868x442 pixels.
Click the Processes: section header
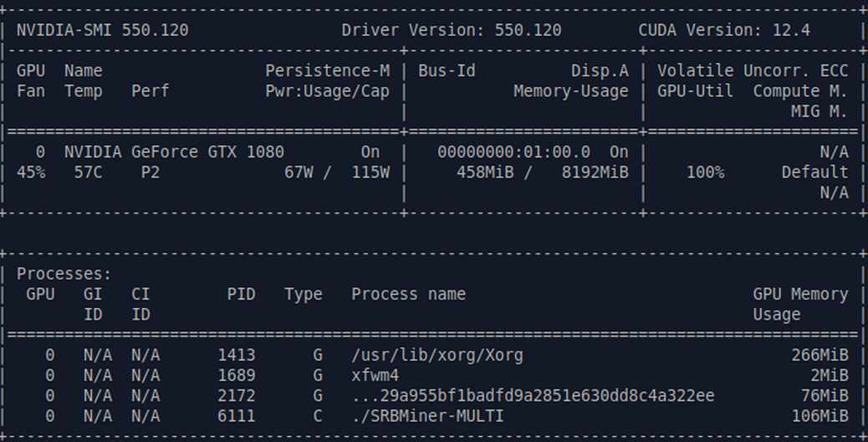pyautogui.click(x=64, y=274)
